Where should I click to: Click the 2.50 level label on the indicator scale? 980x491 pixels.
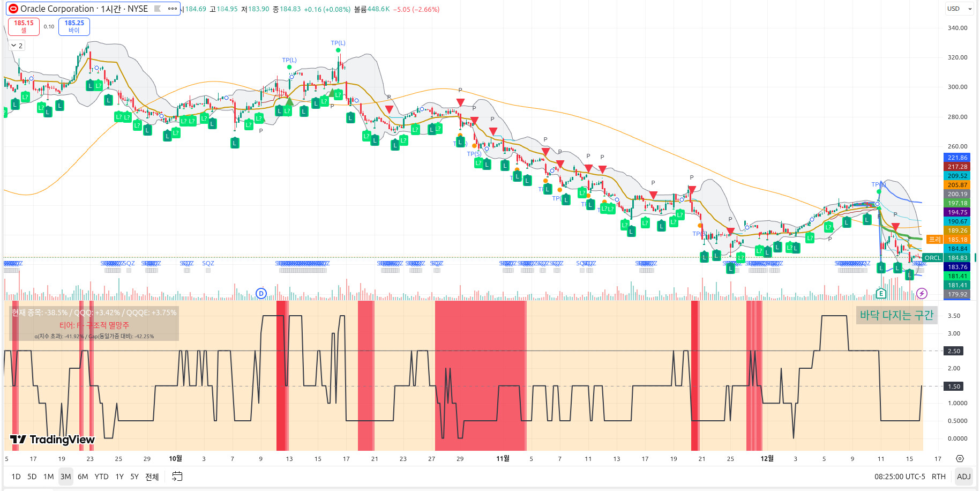pos(954,351)
